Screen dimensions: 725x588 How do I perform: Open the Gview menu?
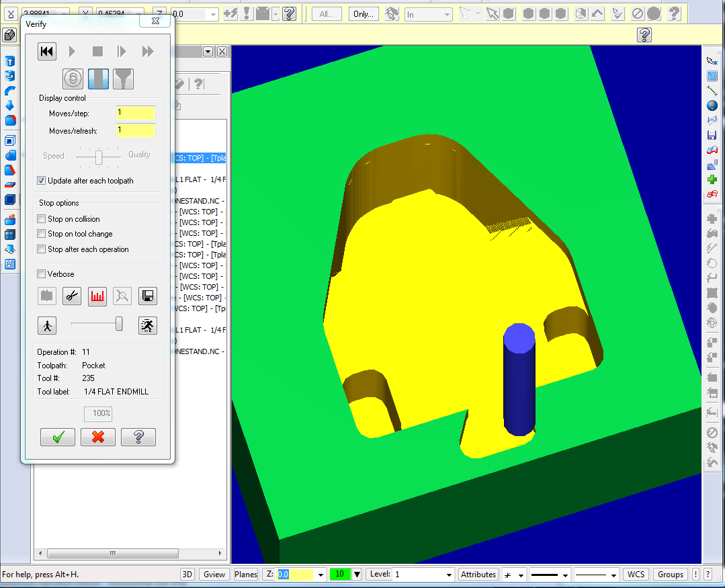pyautogui.click(x=214, y=575)
